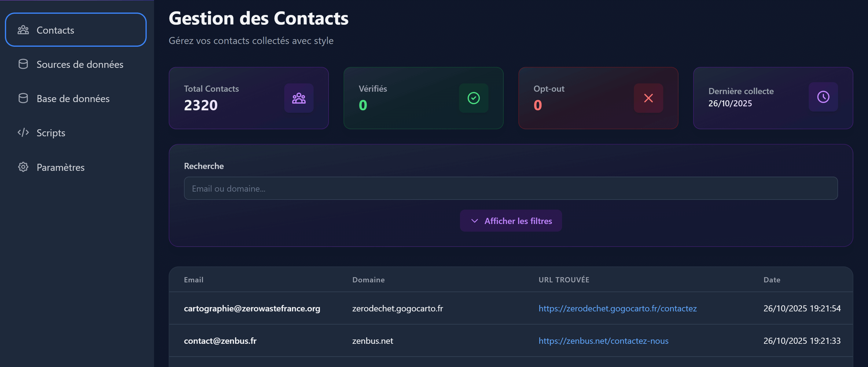Click the Total Contacts value 2320
This screenshot has height=367, width=868.
(200, 105)
